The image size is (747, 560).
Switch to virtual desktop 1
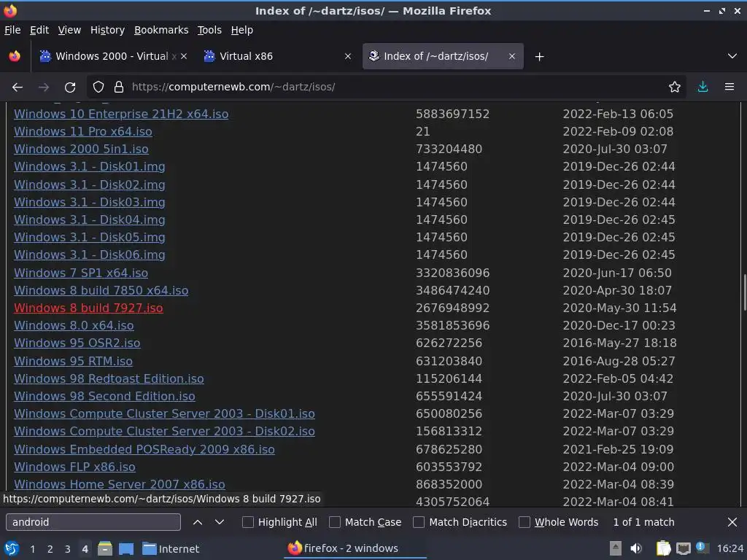pyautogui.click(x=32, y=549)
